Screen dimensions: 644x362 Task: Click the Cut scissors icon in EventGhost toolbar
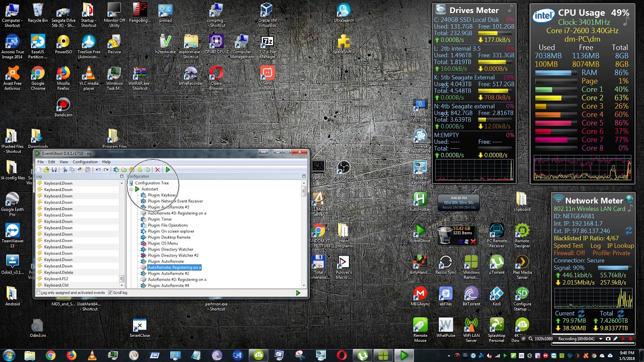pos(65,170)
